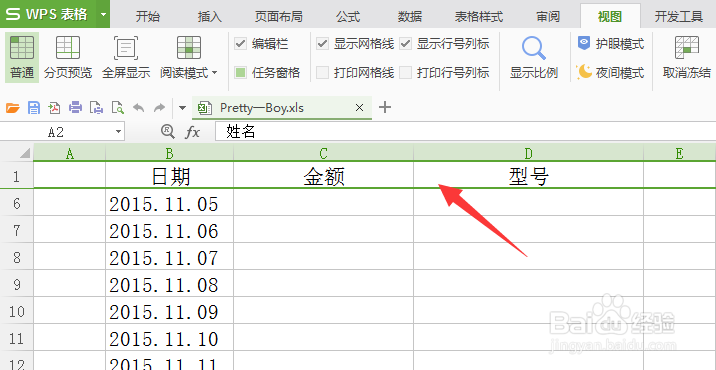Open the 插入 (Insert) tab
Viewport: 716px width, 370px height.
210,17
